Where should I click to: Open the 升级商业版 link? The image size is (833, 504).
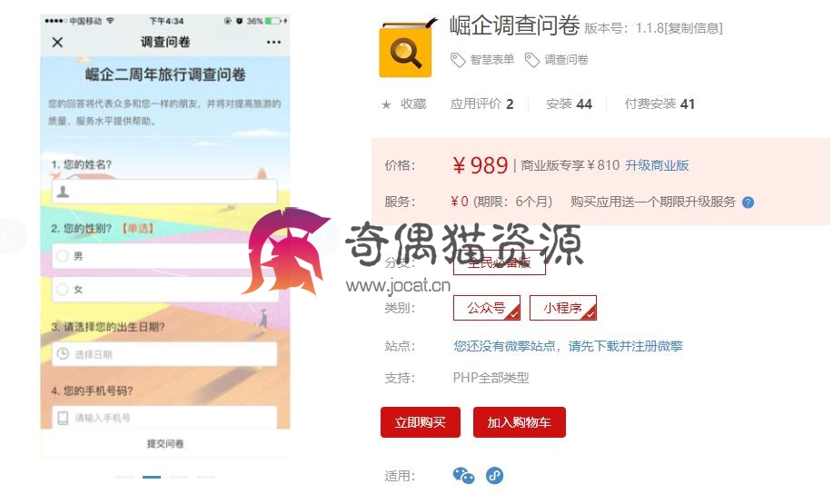click(x=657, y=165)
